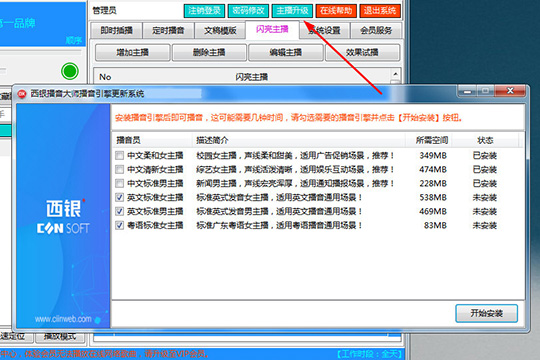Image resolution: width=540 pixels, height=360 pixels.
Task: Uncheck the 英文标准男主播 checkbox
Action: pos(120,211)
